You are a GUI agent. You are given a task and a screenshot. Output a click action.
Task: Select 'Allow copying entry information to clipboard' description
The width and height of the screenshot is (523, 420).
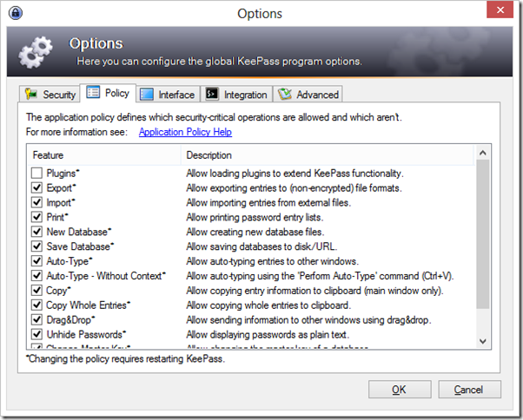(x=314, y=291)
